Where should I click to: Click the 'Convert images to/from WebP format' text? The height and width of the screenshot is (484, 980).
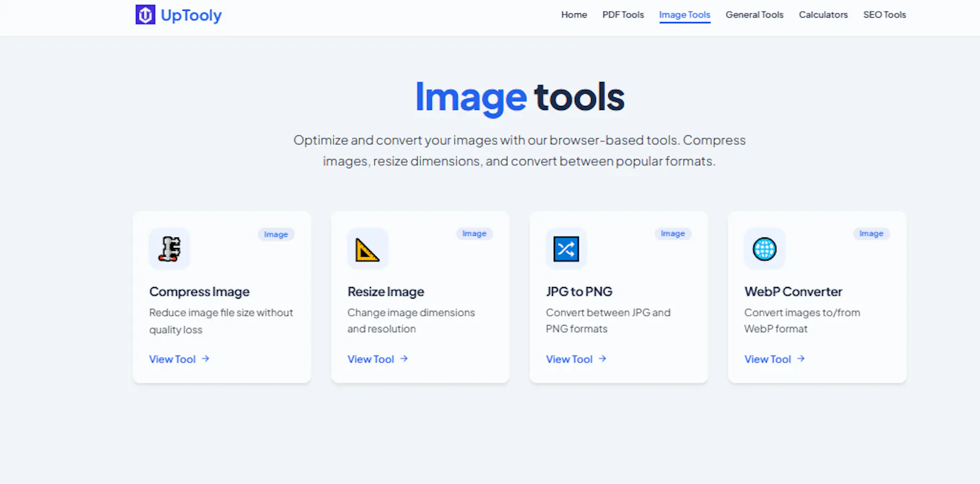coord(802,321)
